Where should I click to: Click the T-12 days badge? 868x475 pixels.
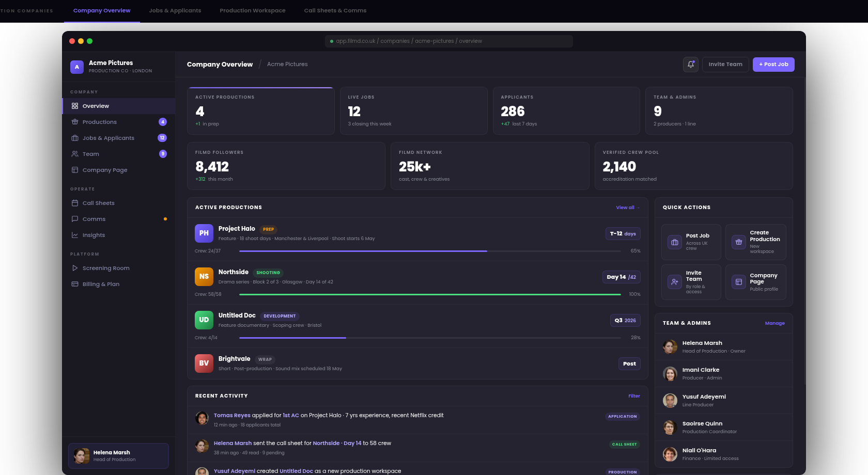click(x=623, y=234)
